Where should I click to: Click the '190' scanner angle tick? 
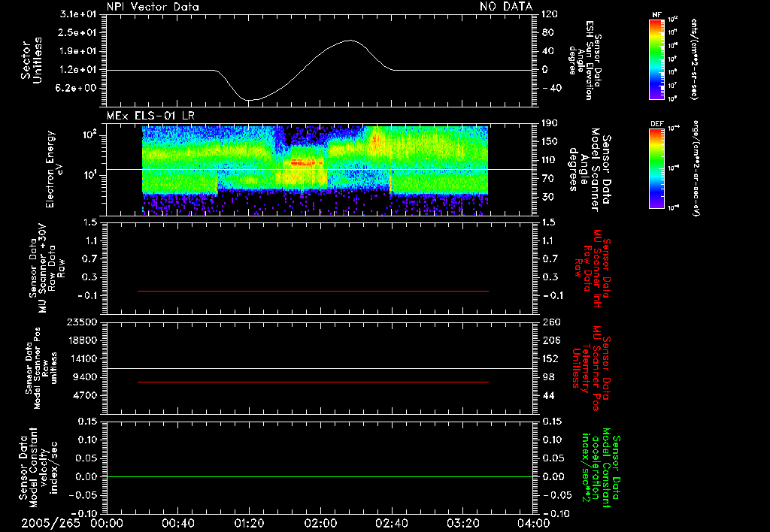click(x=550, y=123)
